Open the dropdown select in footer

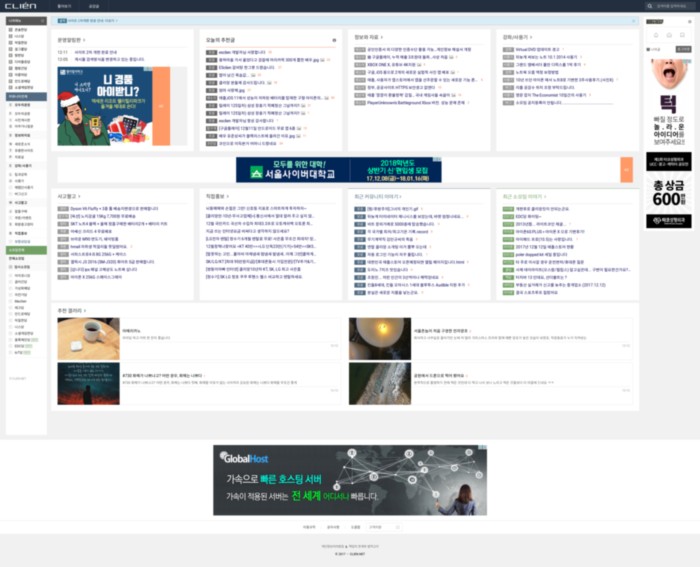383,527
